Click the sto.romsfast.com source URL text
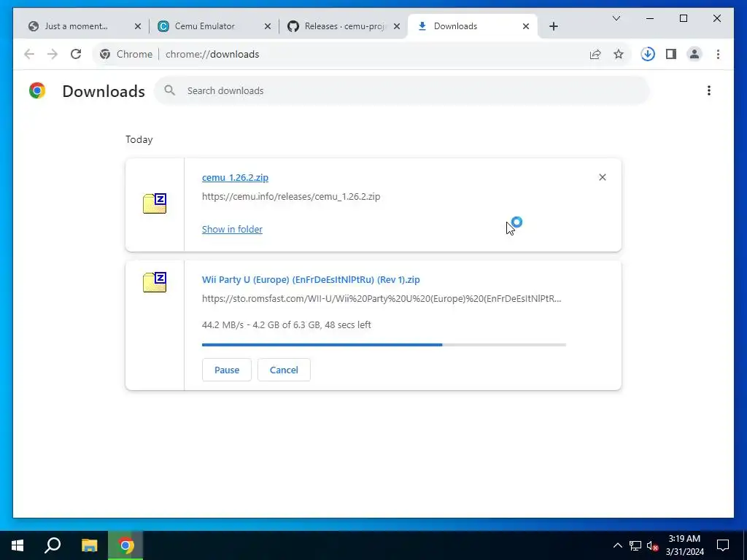 (x=382, y=298)
